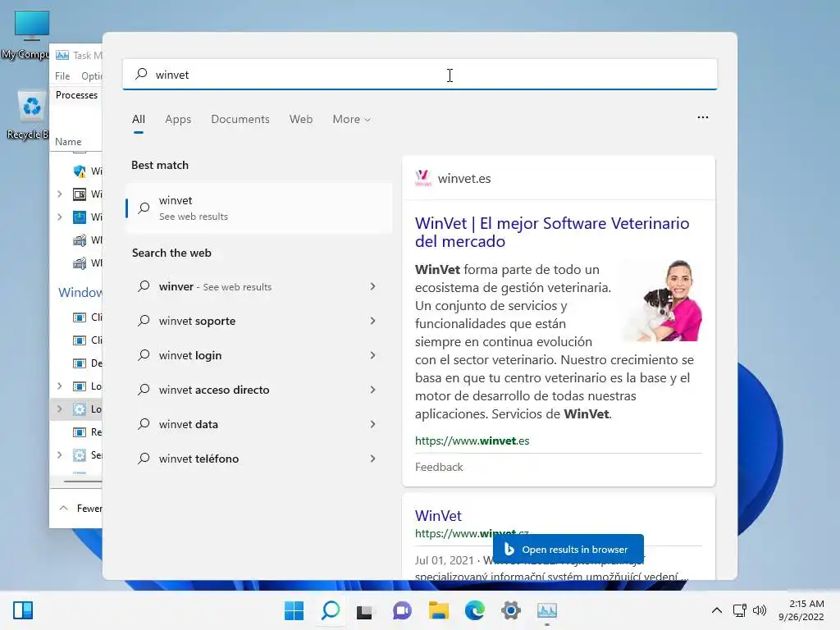Select the winvet login suggestion
Screen dimensions: 840x630
click(190, 355)
